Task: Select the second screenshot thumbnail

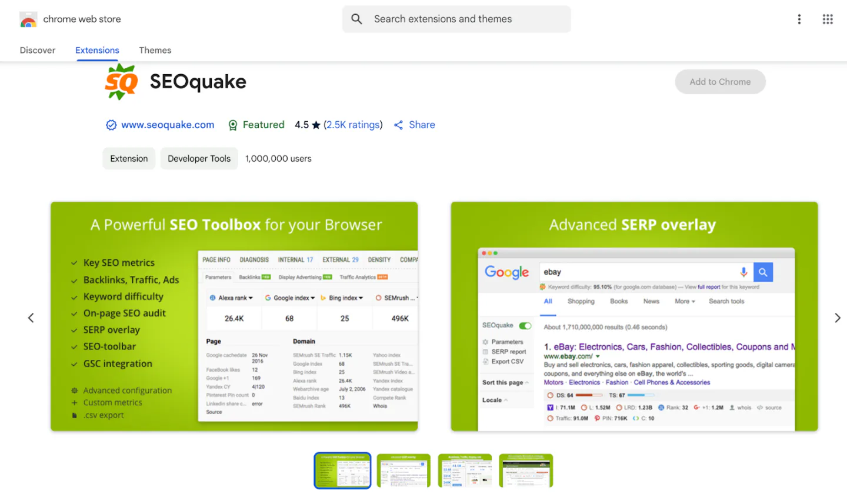Action: pos(404,470)
